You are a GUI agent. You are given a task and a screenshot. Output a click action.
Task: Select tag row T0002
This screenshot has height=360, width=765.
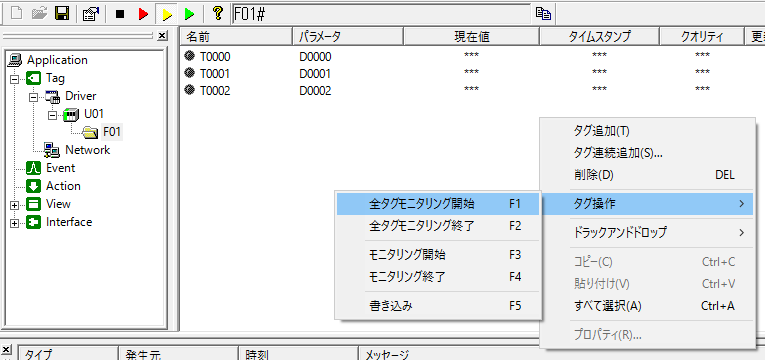(x=215, y=90)
